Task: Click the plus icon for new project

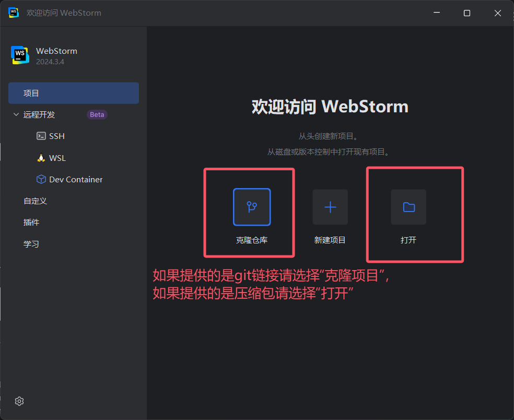Action: tap(330, 207)
